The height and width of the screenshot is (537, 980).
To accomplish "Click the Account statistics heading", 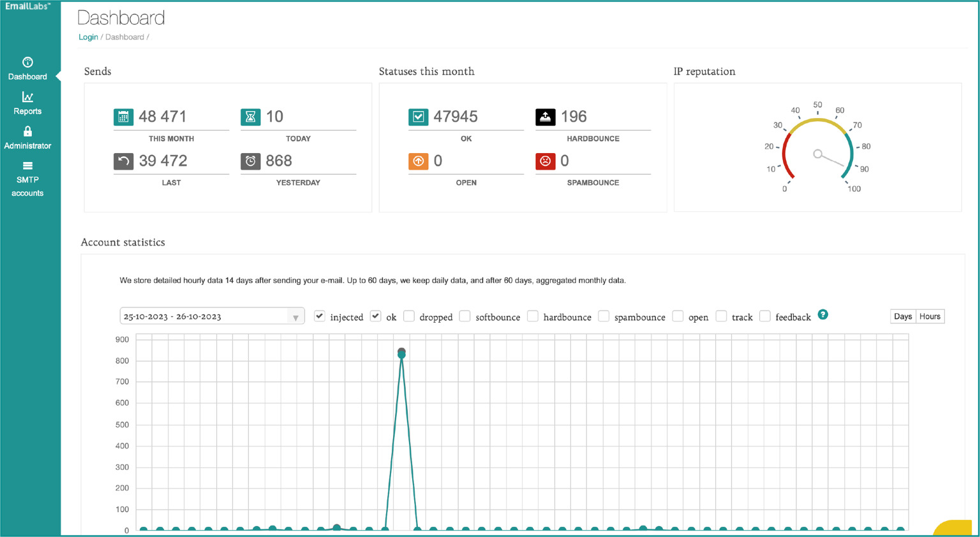I will (123, 242).
